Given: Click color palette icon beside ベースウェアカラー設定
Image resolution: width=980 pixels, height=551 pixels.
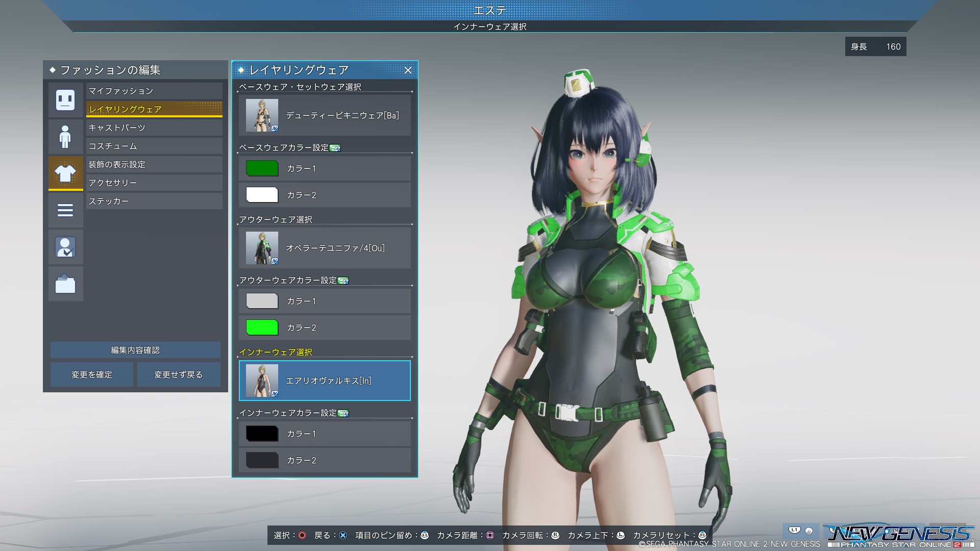Looking at the screenshot, I should click(335, 148).
